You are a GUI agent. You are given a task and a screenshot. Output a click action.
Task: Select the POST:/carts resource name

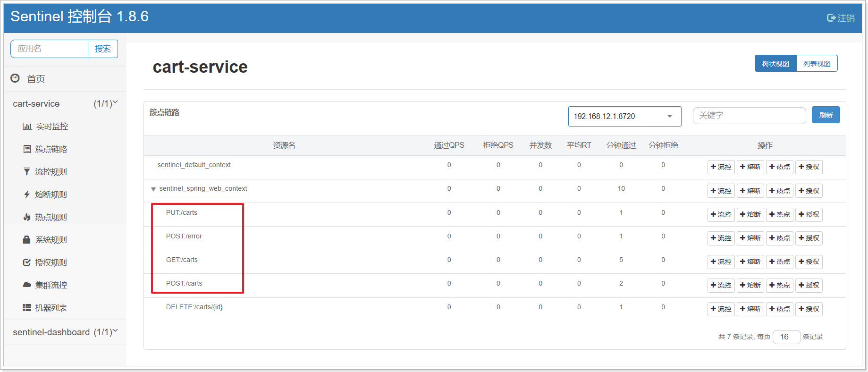(184, 283)
